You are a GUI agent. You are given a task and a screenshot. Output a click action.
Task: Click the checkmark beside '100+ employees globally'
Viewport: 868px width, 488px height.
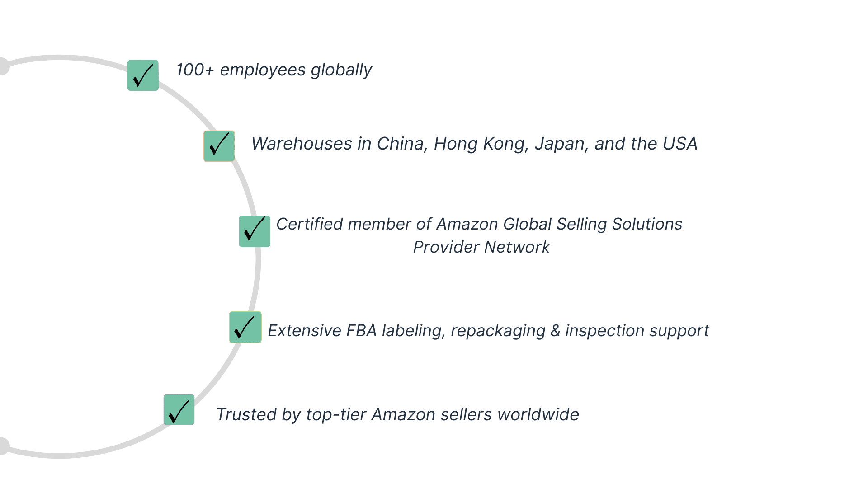pos(143,75)
